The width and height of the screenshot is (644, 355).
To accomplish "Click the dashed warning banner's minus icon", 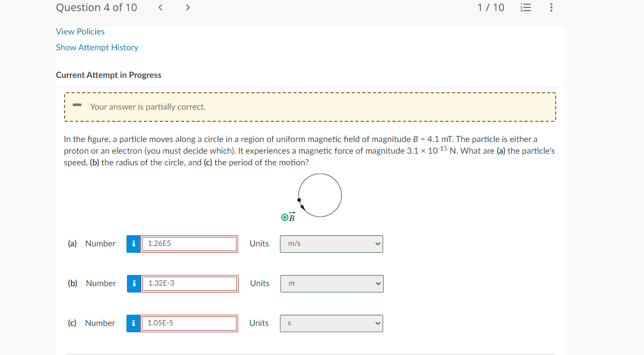I will (x=77, y=106).
